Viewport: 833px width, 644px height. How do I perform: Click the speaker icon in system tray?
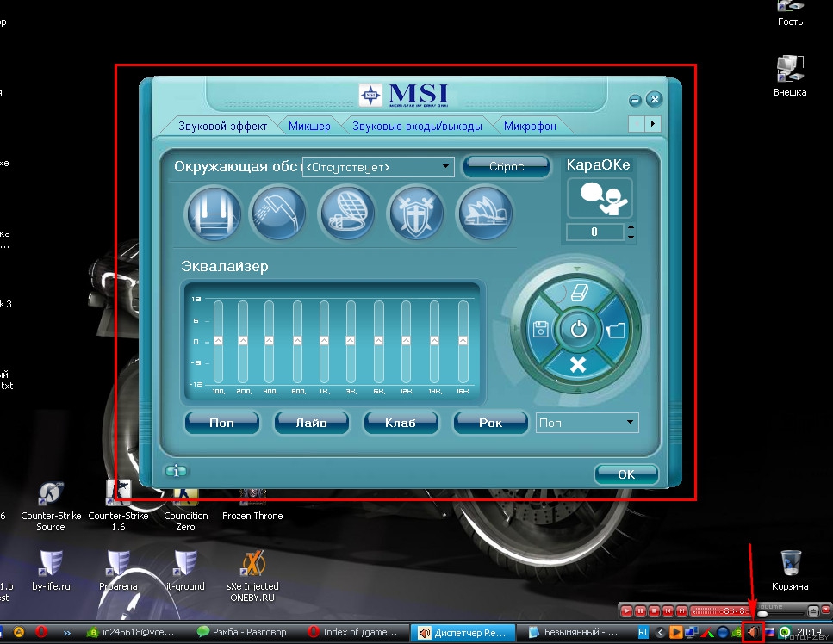(x=753, y=632)
